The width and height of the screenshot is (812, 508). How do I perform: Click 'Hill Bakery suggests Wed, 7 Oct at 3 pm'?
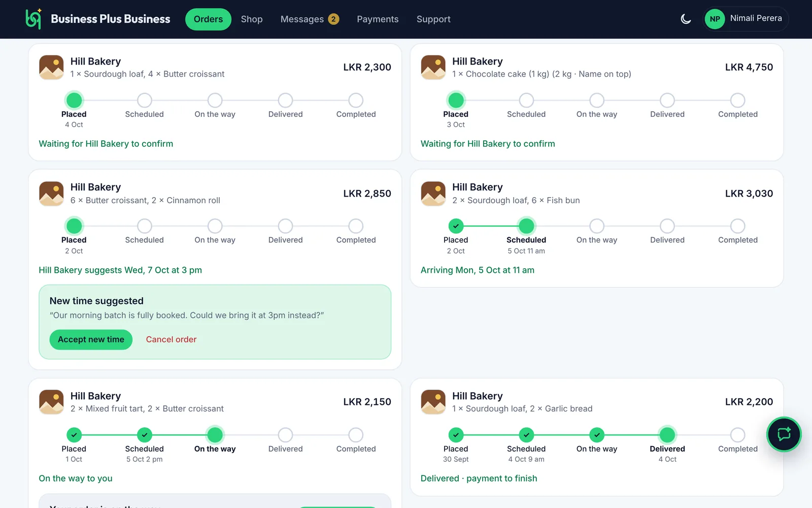(x=120, y=270)
